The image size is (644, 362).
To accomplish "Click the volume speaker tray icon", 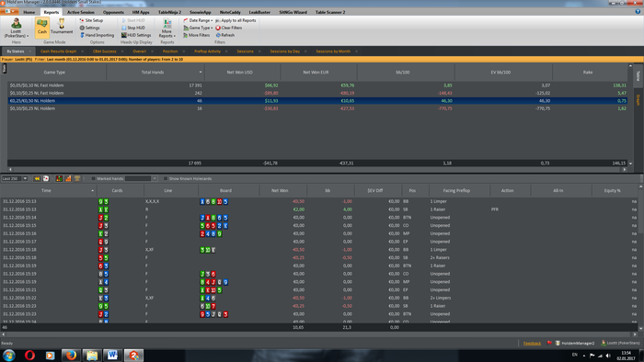I will 608,356.
